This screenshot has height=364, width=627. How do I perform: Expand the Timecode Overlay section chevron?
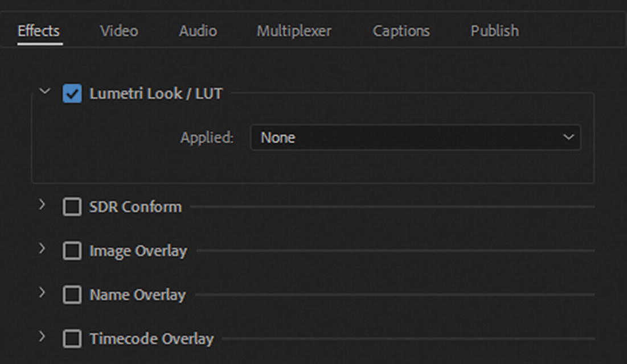pos(42,336)
